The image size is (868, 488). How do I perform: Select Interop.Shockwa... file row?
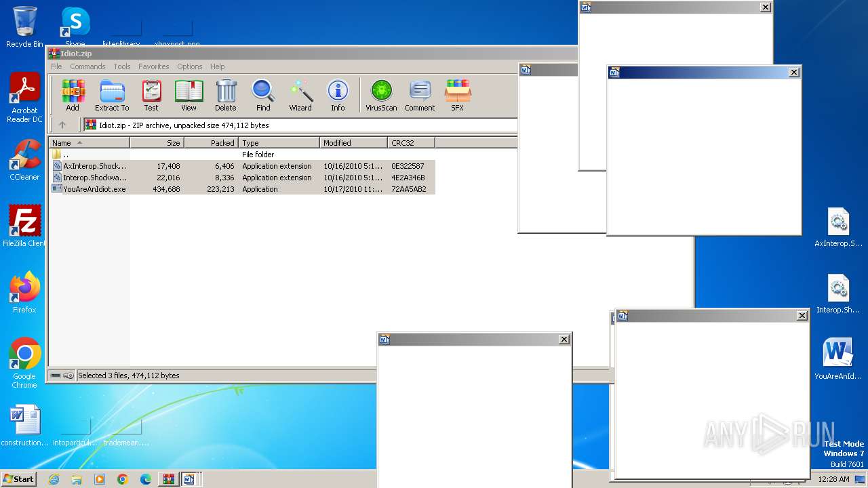pos(242,178)
